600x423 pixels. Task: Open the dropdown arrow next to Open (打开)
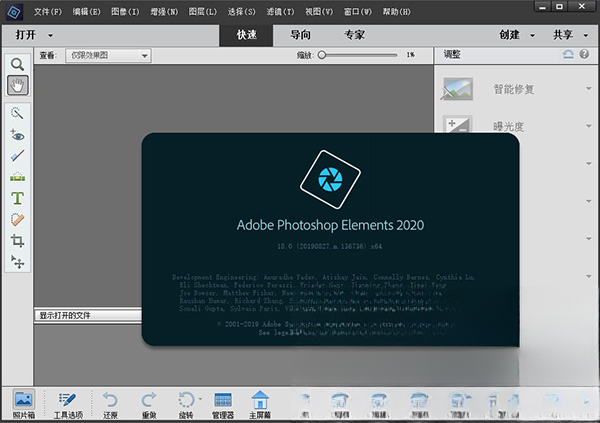click(50, 36)
